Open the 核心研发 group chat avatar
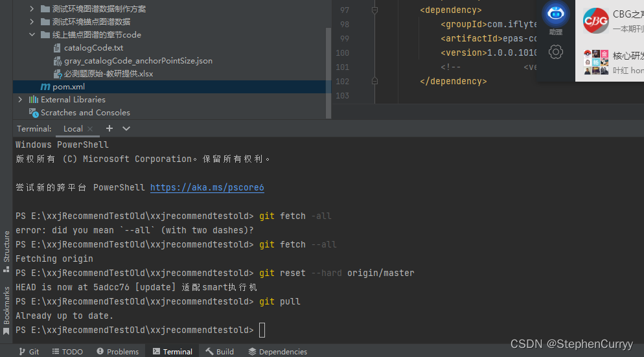644x357 pixels. pos(596,62)
